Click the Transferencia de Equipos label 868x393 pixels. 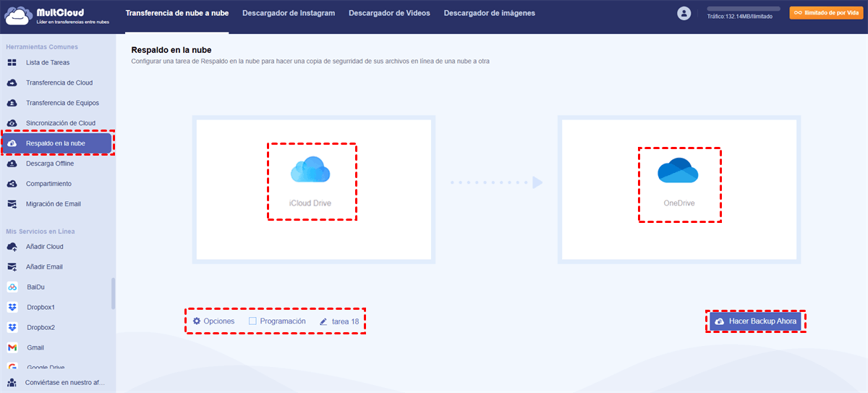click(62, 103)
